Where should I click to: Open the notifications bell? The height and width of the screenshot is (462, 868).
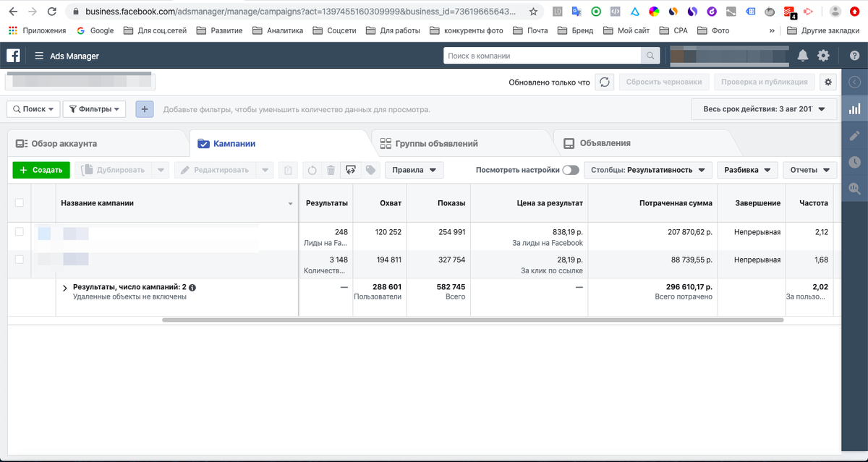click(803, 56)
